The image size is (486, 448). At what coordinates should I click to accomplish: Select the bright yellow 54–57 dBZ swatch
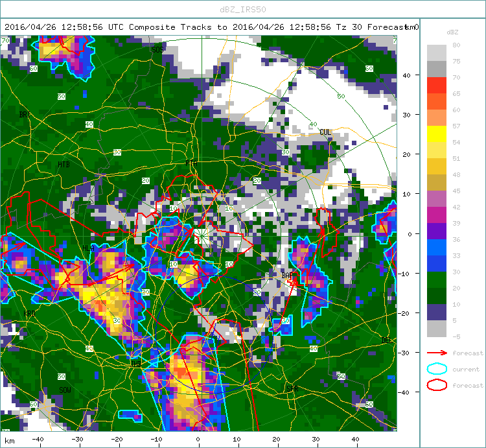click(436, 134)
